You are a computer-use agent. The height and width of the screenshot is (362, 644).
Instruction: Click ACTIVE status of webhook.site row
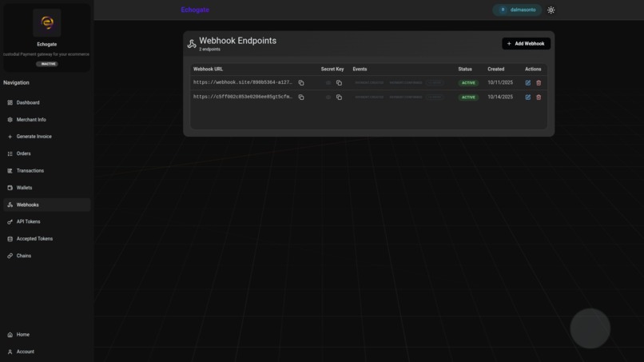click(x=468, y=82)
